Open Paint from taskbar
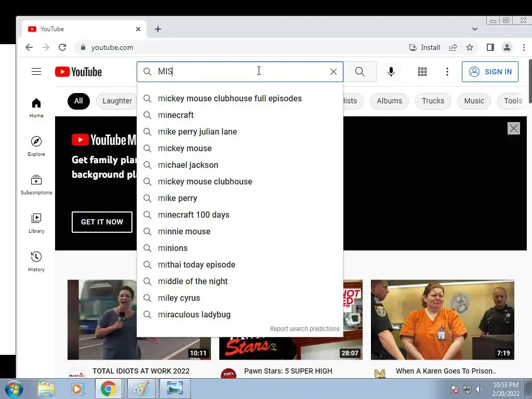The image size is (532, 399). click(141, 389)
